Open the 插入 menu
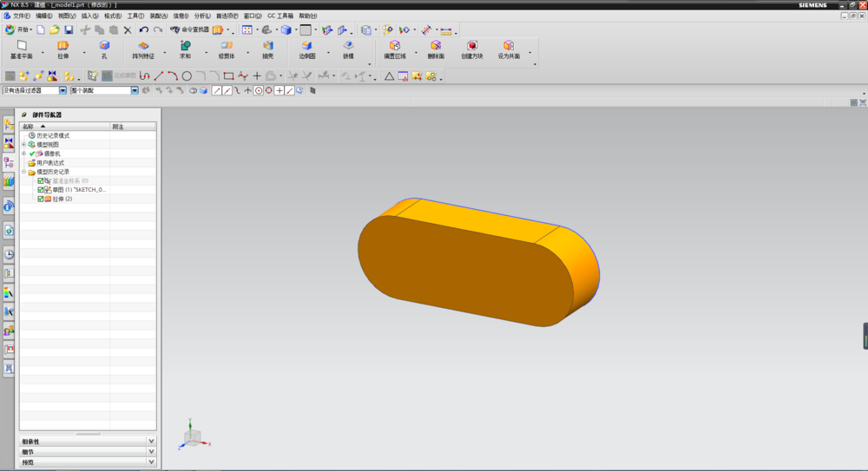Screen dimensions: 868x471 [x=89, y=16]
